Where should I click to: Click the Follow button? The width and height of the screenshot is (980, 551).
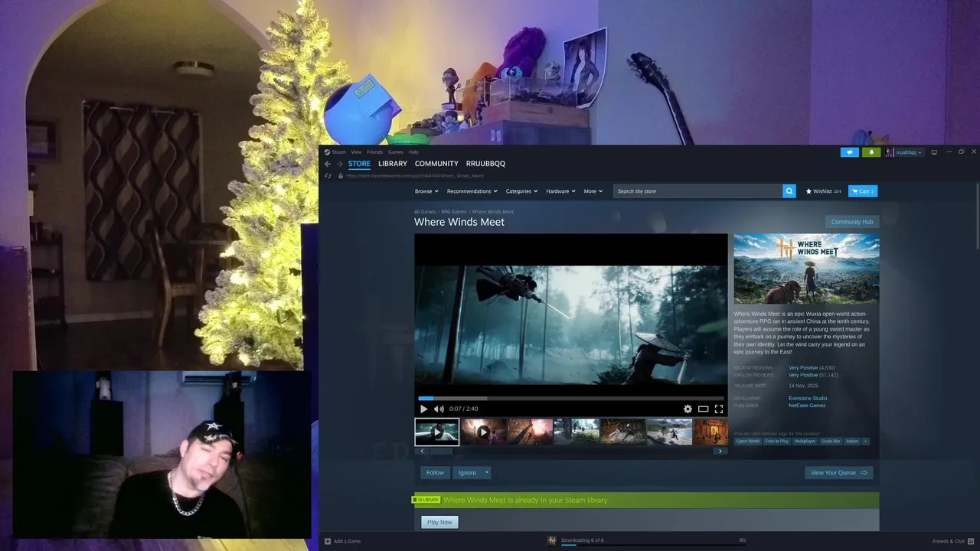pos(435,473)
